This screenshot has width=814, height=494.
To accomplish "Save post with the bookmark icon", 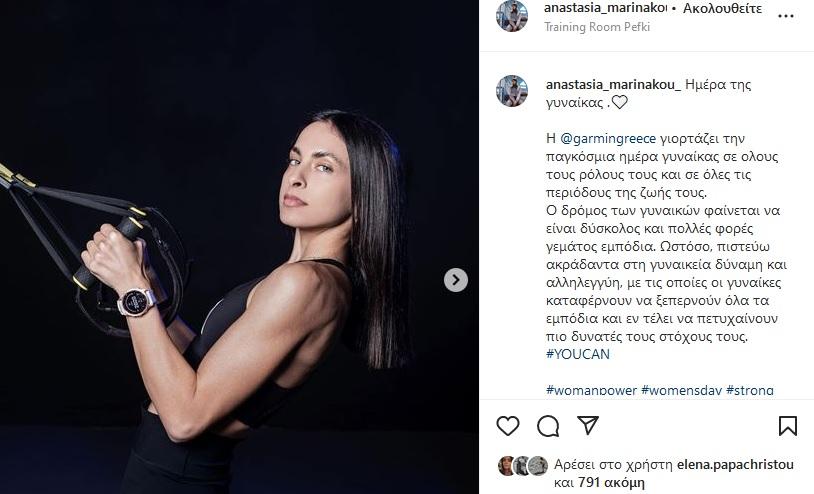I will click(788, 426).
